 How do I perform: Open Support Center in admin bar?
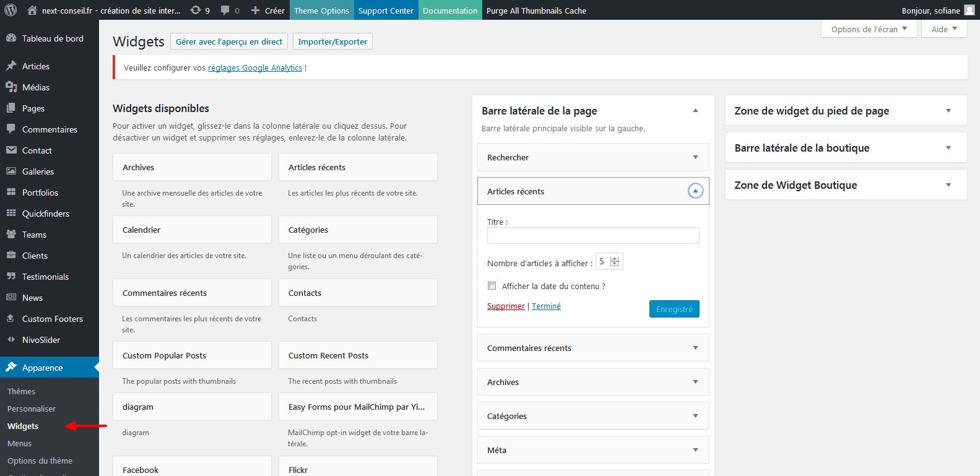[386, 10]
